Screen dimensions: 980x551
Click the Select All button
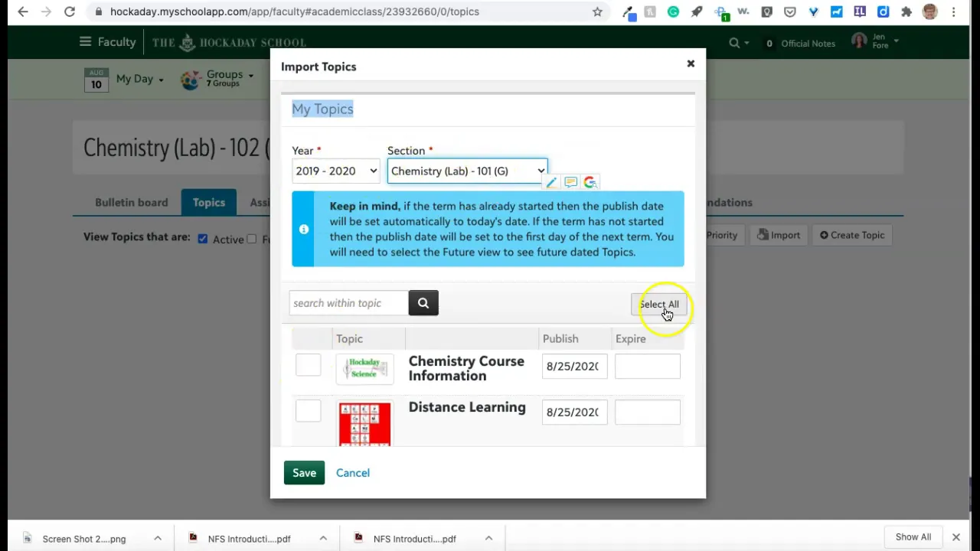658,305
